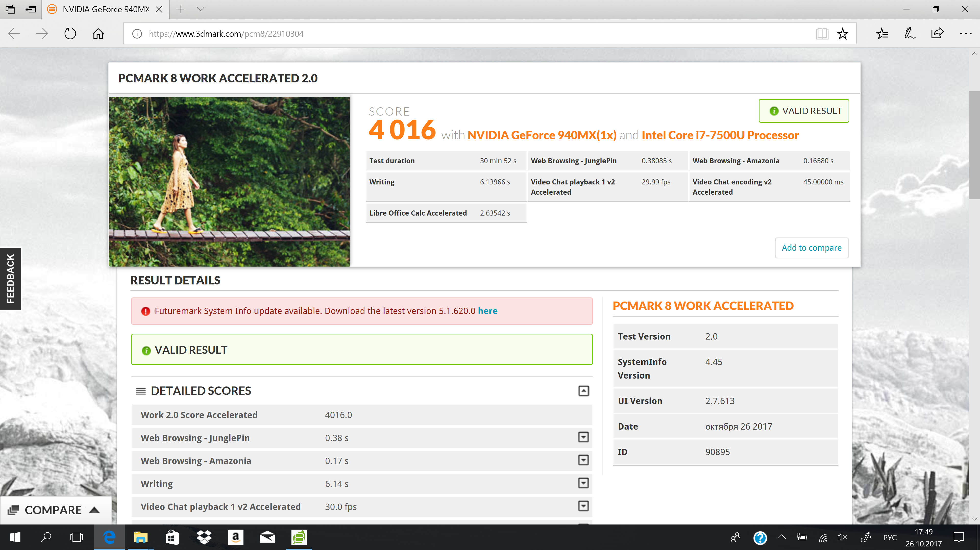Share this web page
The height and width of the screenshot is (550, 980).
(937, 33)
